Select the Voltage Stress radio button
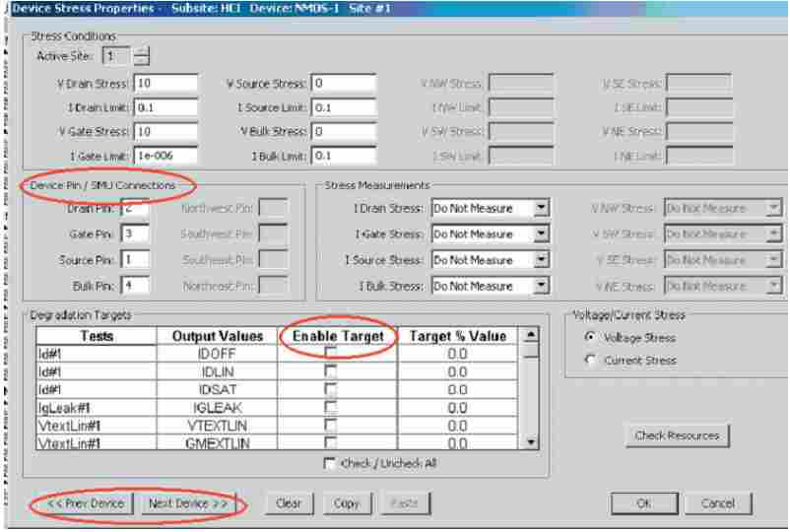The width and height of the screenshot is (790, 532). [590, 338]
